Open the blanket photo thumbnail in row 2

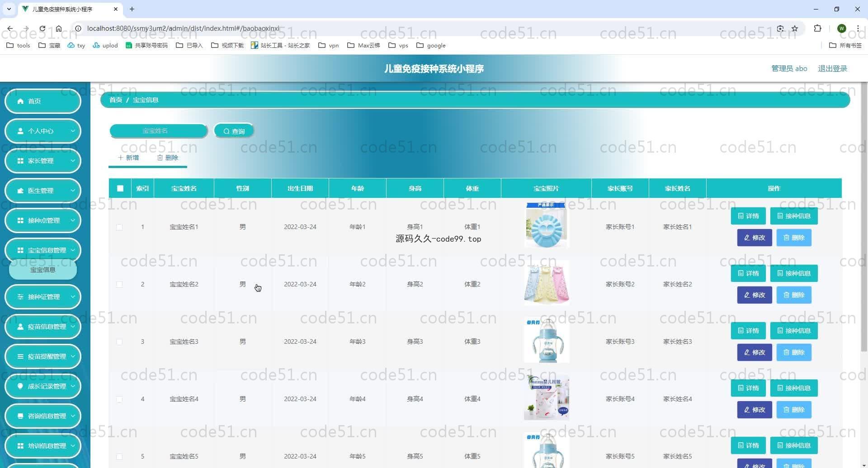(546, 282)
